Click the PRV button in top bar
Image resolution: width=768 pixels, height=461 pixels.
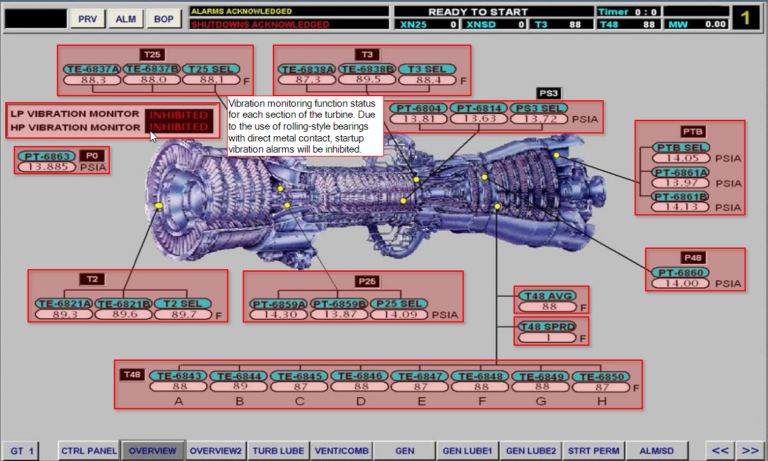89,18
